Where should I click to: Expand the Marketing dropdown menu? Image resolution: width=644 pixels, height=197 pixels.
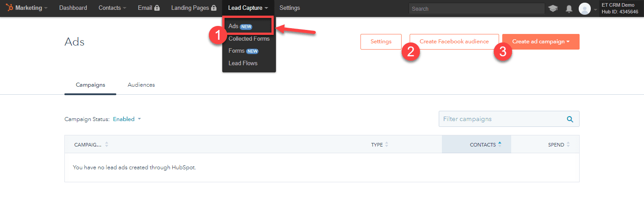tap(30, 8)
